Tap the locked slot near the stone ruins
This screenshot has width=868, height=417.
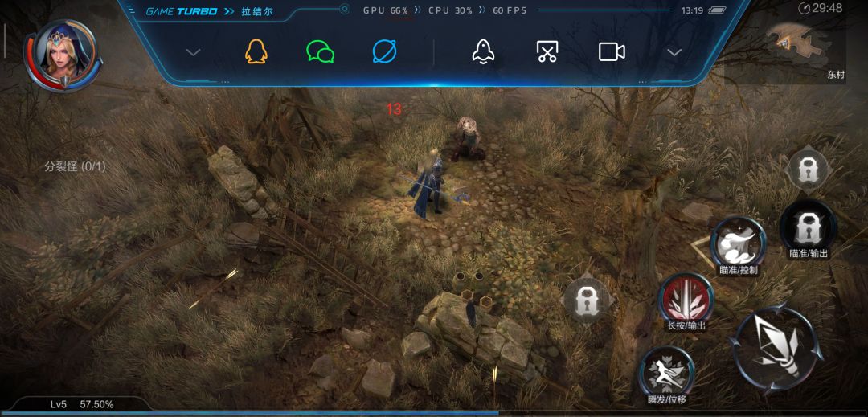click(585, 301)
